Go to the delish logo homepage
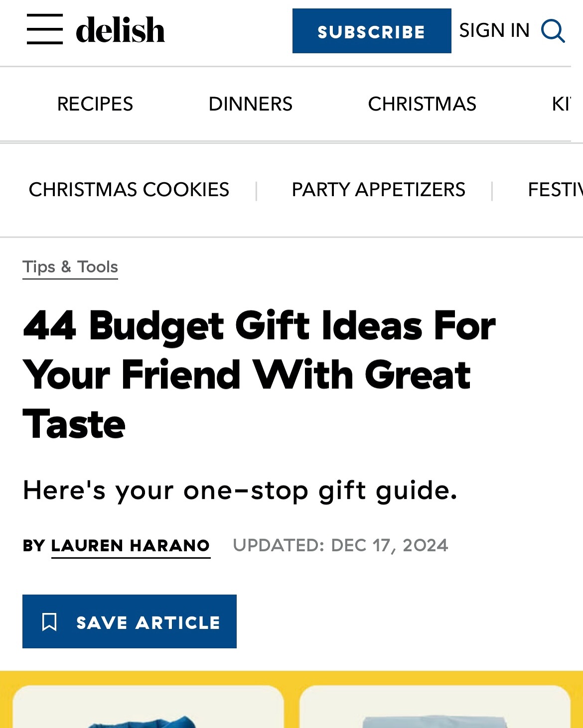583x728 pixels. (x=120, y=30)
